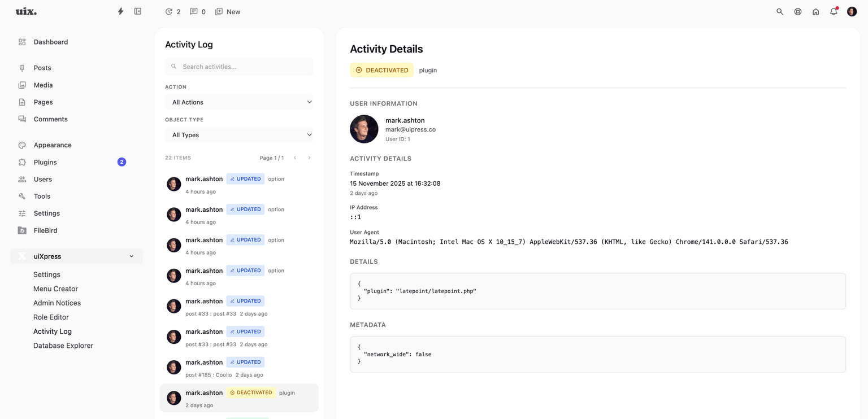Click the search icon in the top bar
868x419 pixels.
coord(779,11)
